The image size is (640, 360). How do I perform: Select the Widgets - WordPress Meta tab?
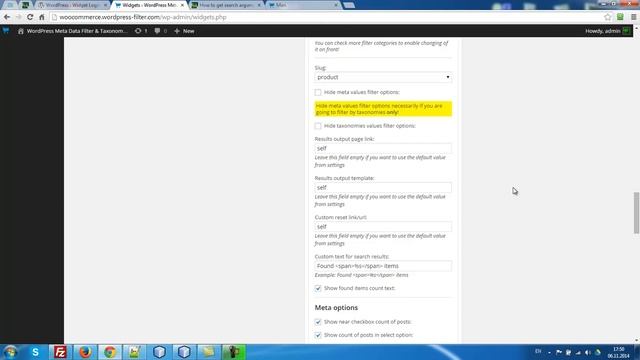(149, 5)
